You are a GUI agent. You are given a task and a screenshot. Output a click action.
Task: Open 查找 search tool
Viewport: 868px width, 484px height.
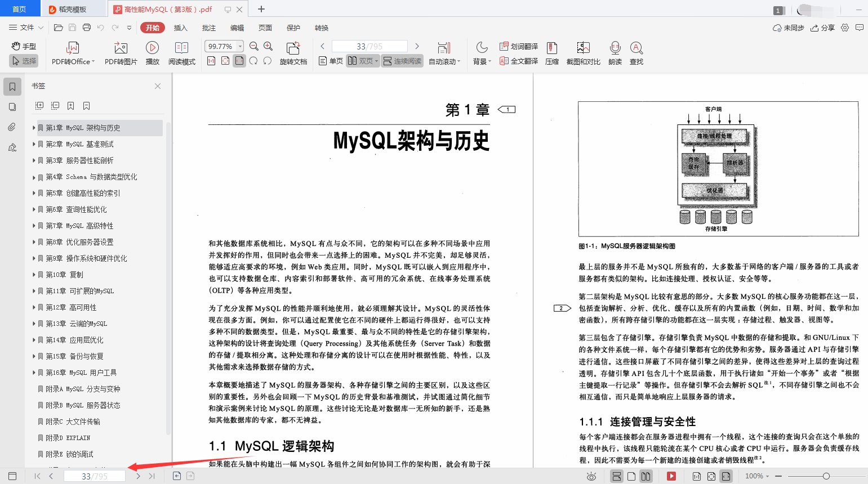click(x=636, y=53)
